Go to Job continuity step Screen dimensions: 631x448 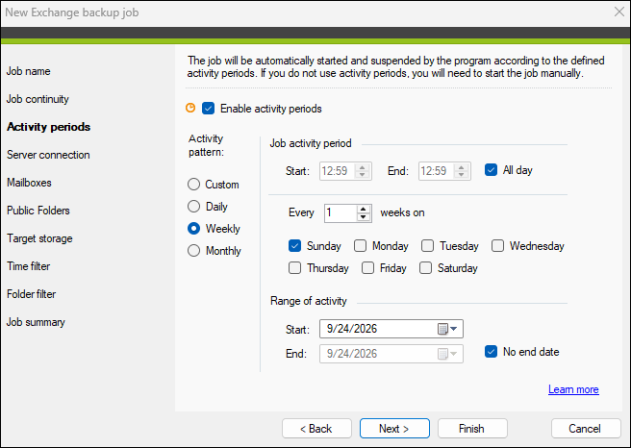click(x=37, y=99)
